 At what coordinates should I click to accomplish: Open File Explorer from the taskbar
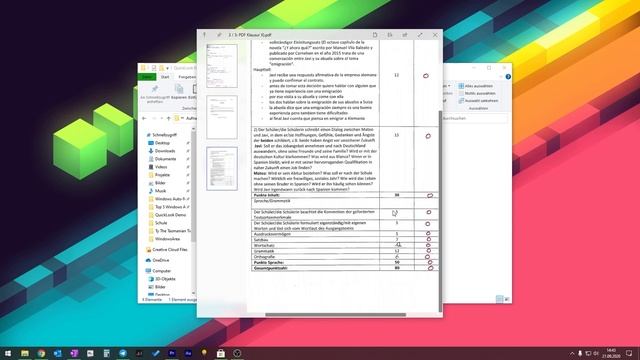[25, 353]
